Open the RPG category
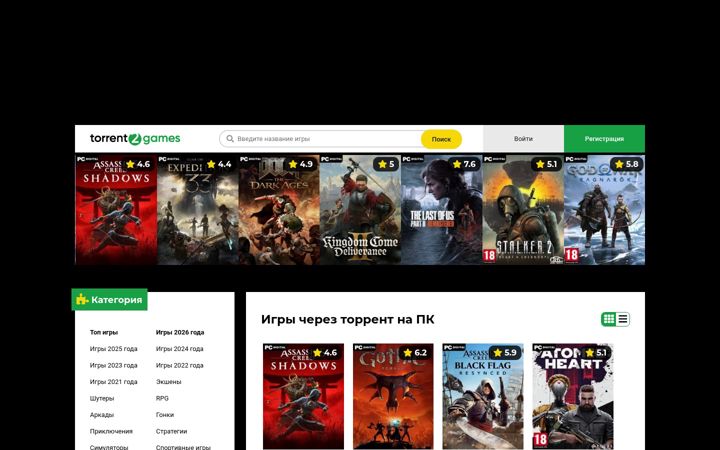 click(162, 398)
